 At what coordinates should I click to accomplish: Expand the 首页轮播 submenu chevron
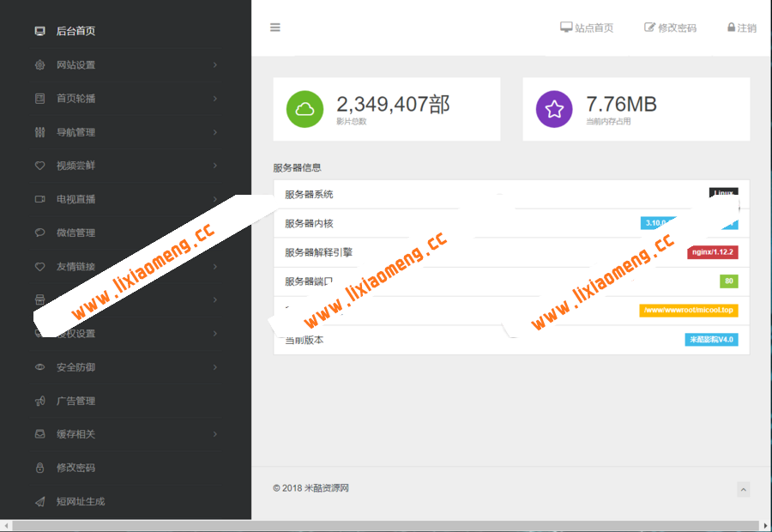215,98
